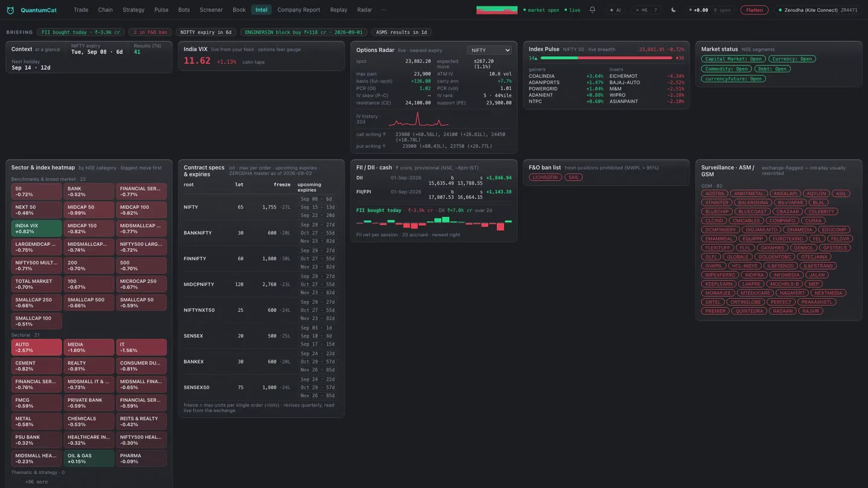Select the MIDCPNIFTY contract row
This screenshot has width=868, height=488.
pyautogui.click(x=262, y=284)
